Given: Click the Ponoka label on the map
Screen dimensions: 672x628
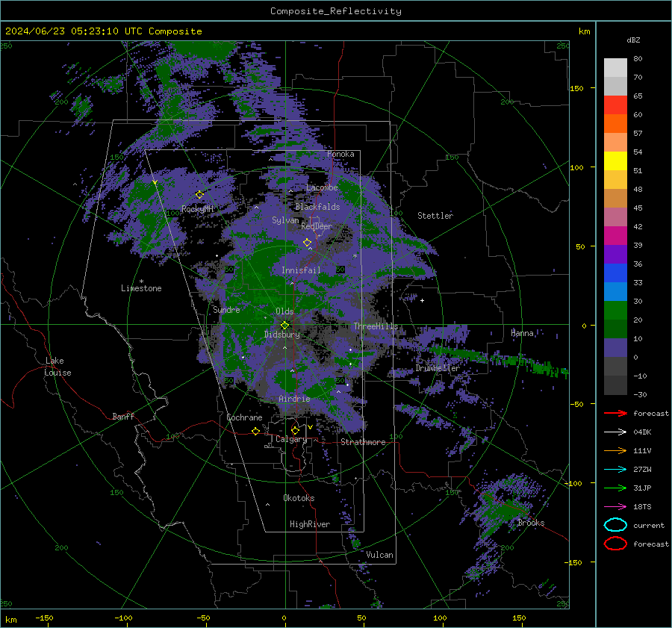Looking at the screenshot, I should coord(340,154).
